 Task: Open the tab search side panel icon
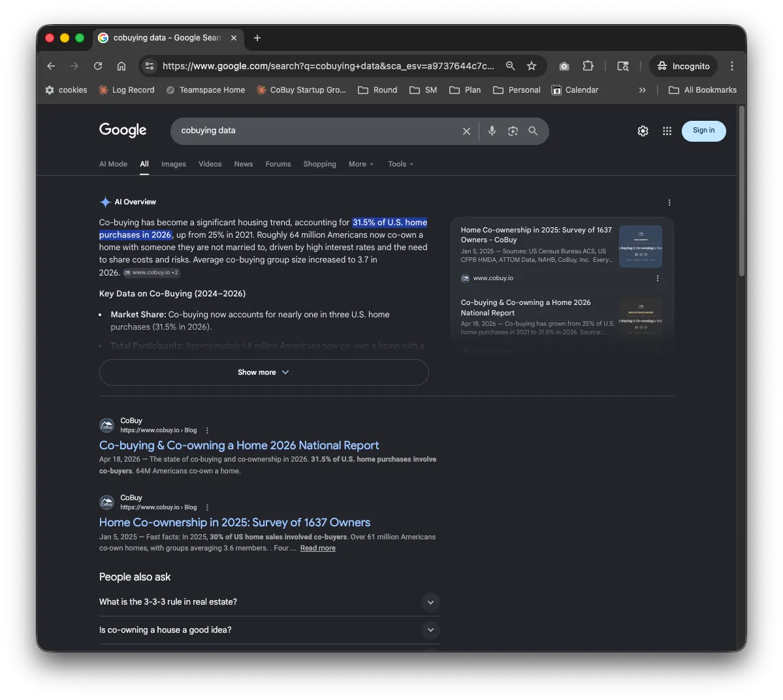(623, 66)
